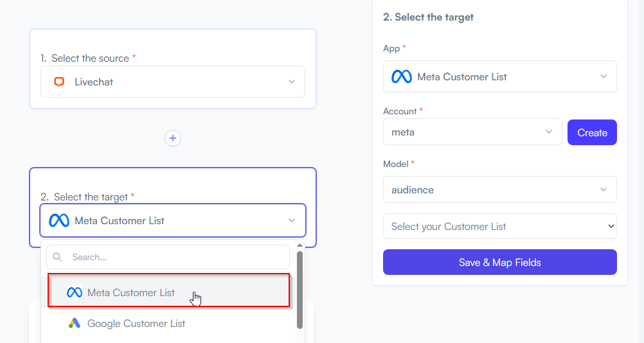The height and width of the screenshot is (343, 644).
Task: Click the plus icon between steps
Action: 173,138
